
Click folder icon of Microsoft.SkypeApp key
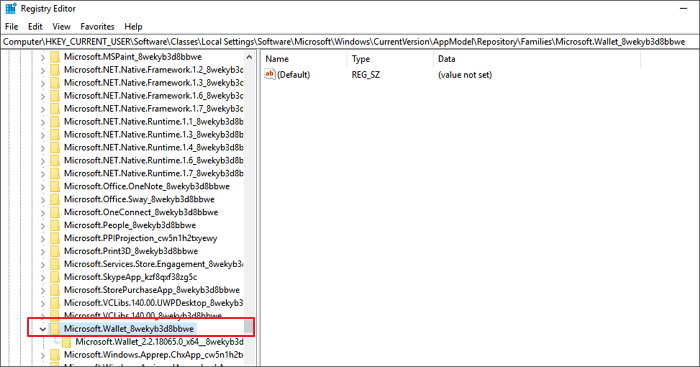[55, 277]
